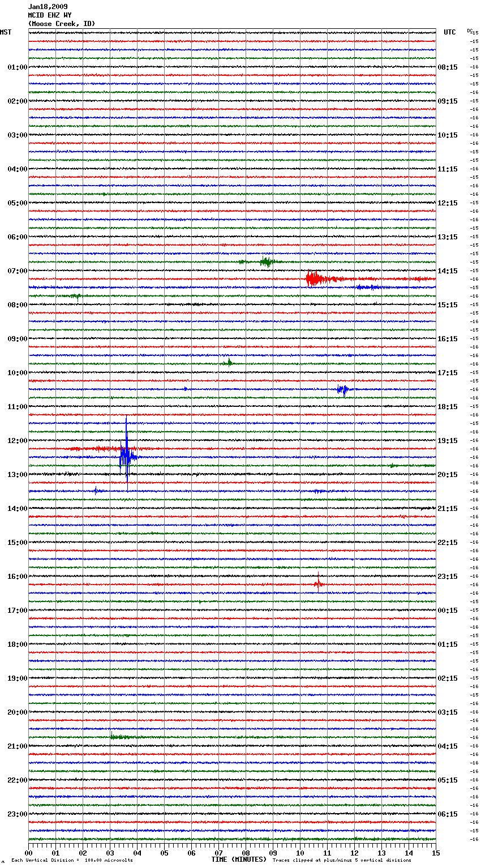The height and width of the screenshot is (868, 481).
Task: Select the 21:15 UTC row label
Action: click(448, 509)
